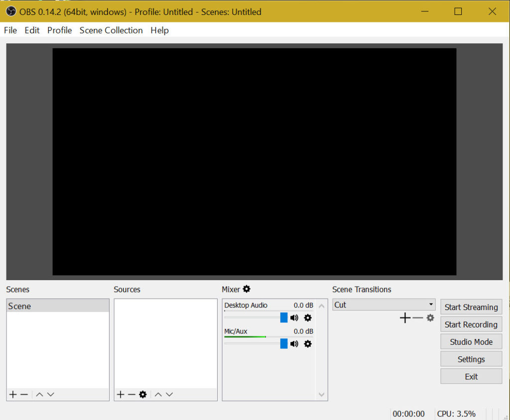
Task: Move the source up in the Sources list
Action: tap(158, 394)
